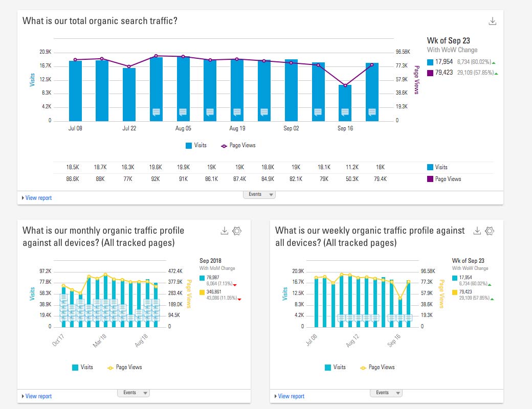Open View report for total organic search traffic
Screen dimensions: 532x409
click(38, 198)
